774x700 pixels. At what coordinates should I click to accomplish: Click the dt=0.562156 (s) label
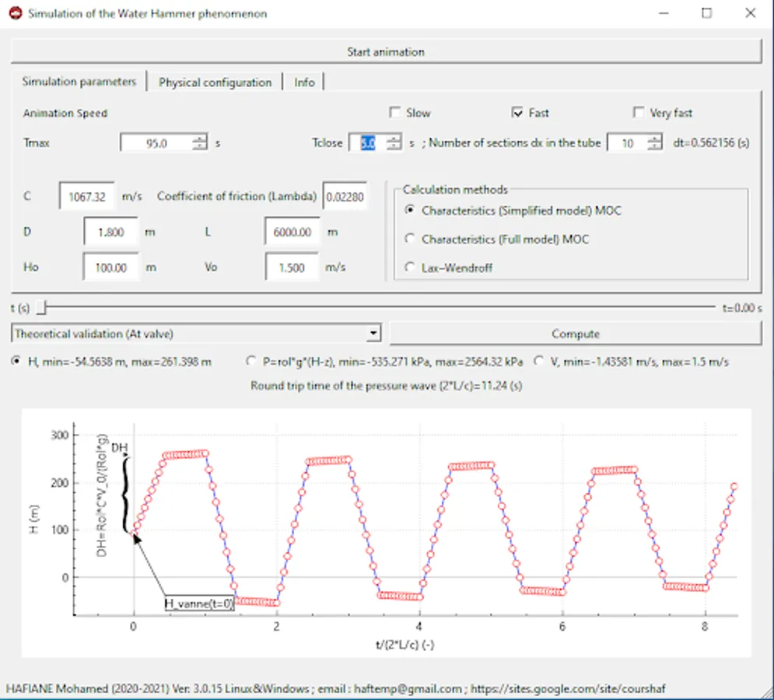(x=711, y=142)
